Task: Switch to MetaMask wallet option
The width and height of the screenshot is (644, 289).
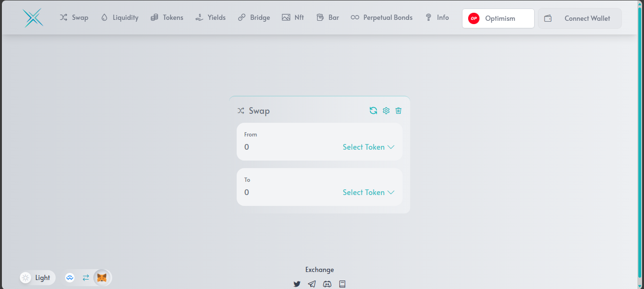Action: [102, 278]
